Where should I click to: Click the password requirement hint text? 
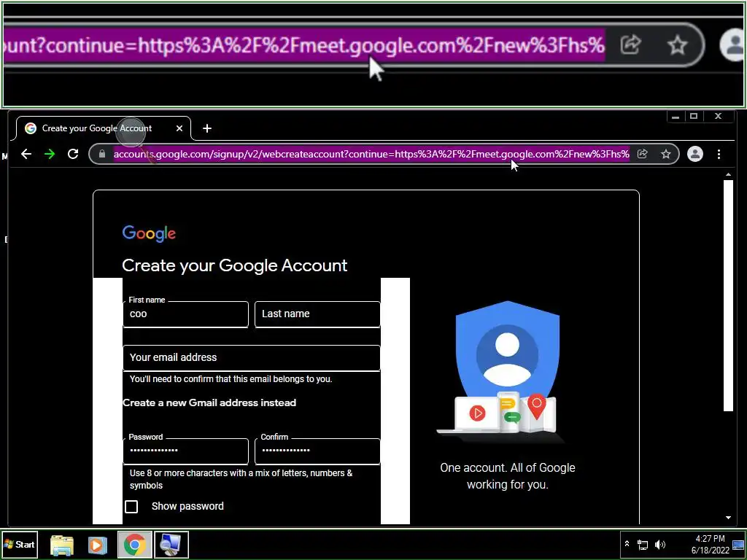click(x=241, y=480)
